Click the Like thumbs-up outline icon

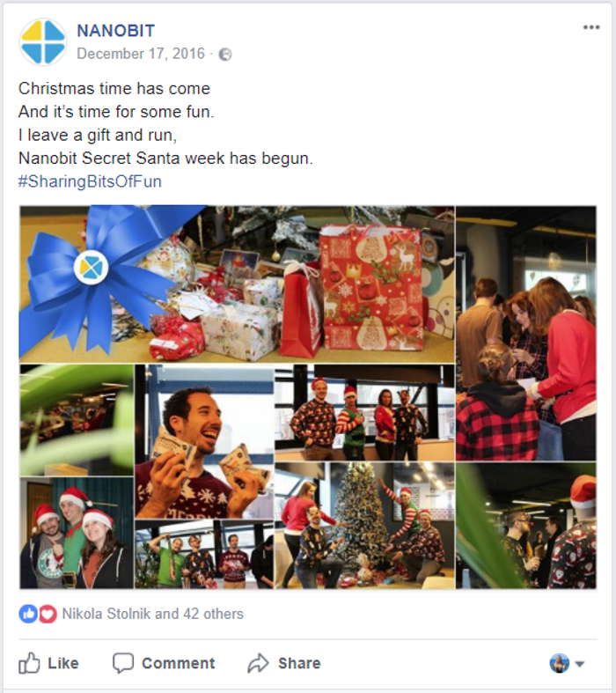pos(29,663)
